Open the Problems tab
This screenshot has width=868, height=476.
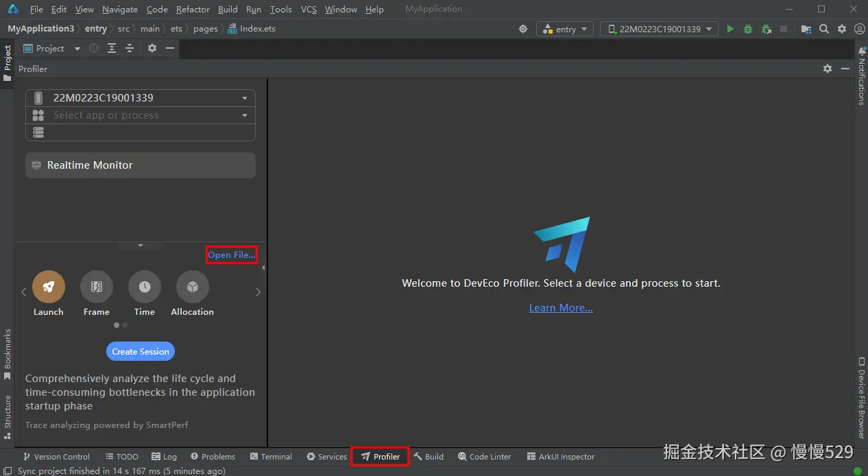213,457
